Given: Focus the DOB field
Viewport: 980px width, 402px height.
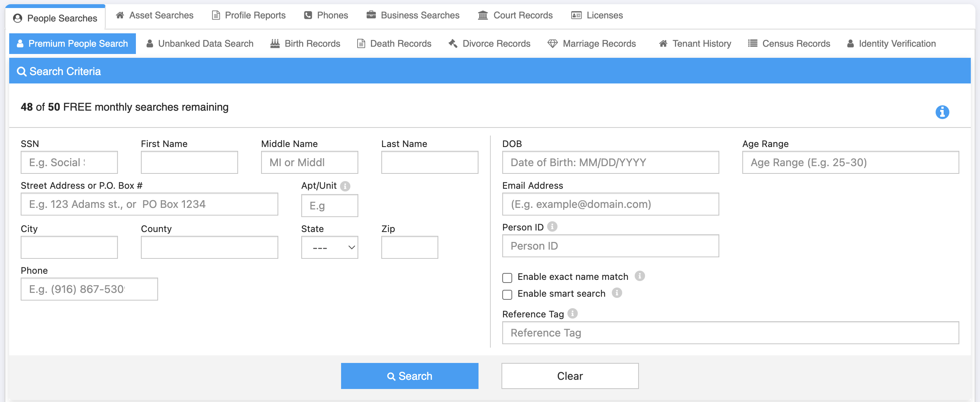Looking at the screenshot, I should (611, 162).
